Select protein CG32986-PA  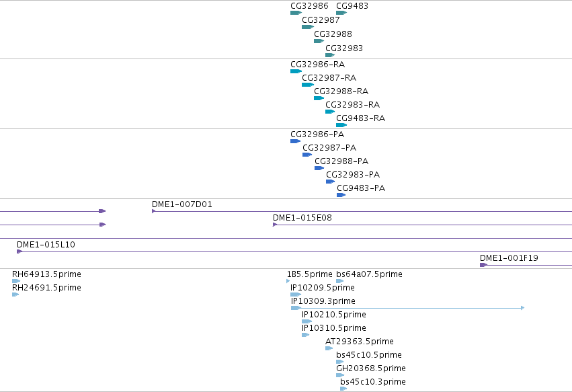click(x=317, y=134)
